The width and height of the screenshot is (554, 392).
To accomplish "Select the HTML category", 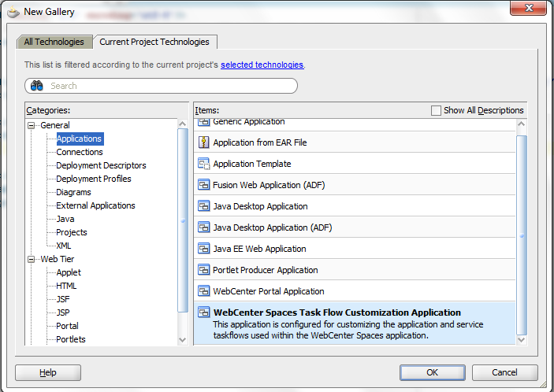I will coord(66,287).
